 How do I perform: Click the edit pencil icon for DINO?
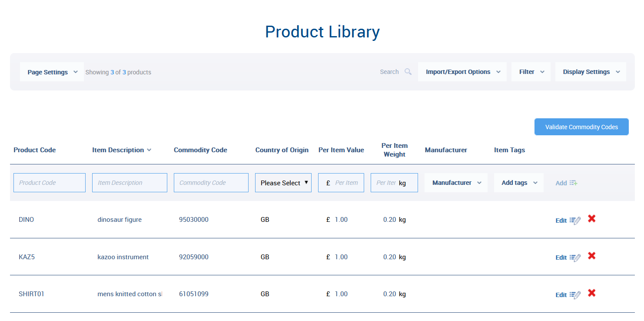coord(575,220)
